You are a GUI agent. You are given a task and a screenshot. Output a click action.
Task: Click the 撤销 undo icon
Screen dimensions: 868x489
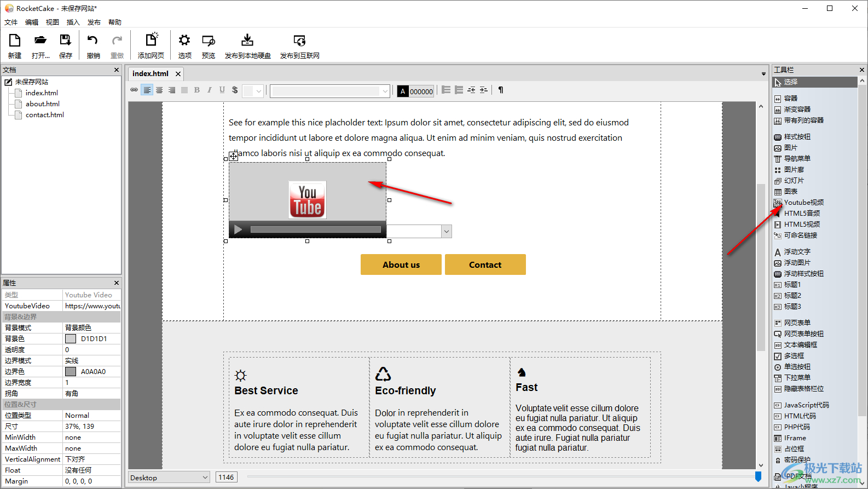(93, 41)
